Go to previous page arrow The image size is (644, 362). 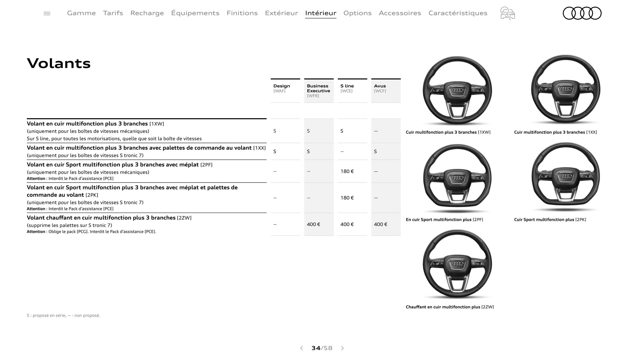click(x=301, y=348)
